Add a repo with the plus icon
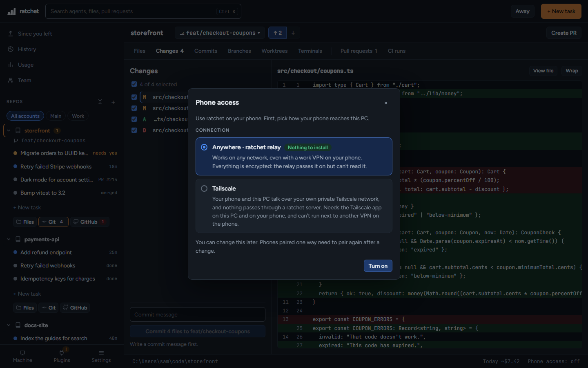 pyautogui.click(x=113, y=102)
